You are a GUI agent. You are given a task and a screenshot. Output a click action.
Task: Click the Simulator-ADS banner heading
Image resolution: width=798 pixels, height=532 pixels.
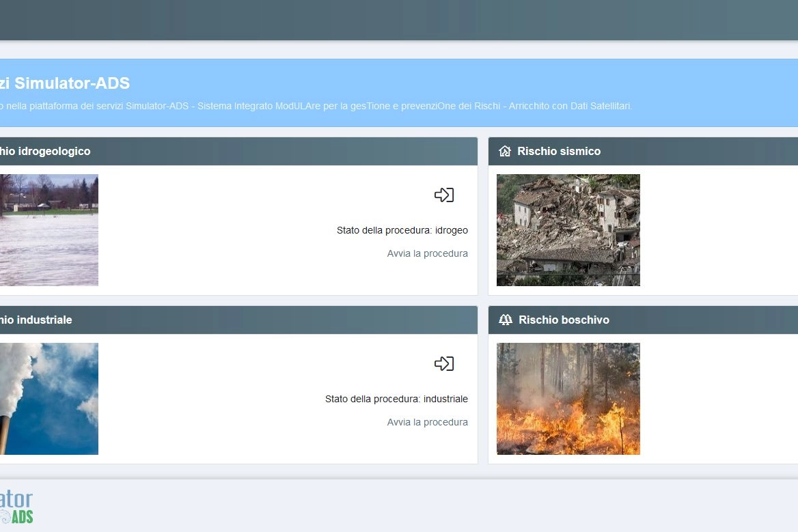coord(65,83)
